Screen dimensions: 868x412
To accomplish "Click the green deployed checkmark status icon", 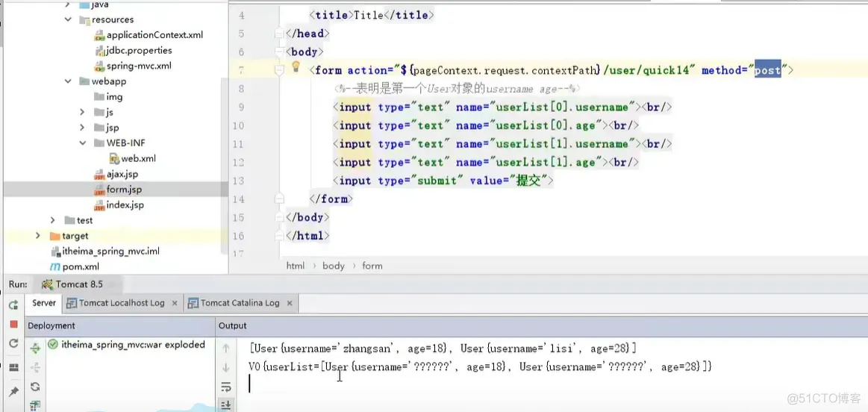I will (x=52, y=344).
